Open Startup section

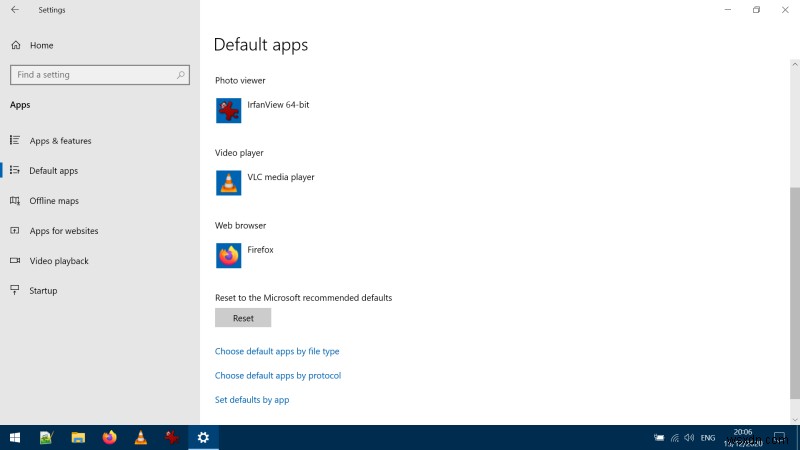[43, 291]
